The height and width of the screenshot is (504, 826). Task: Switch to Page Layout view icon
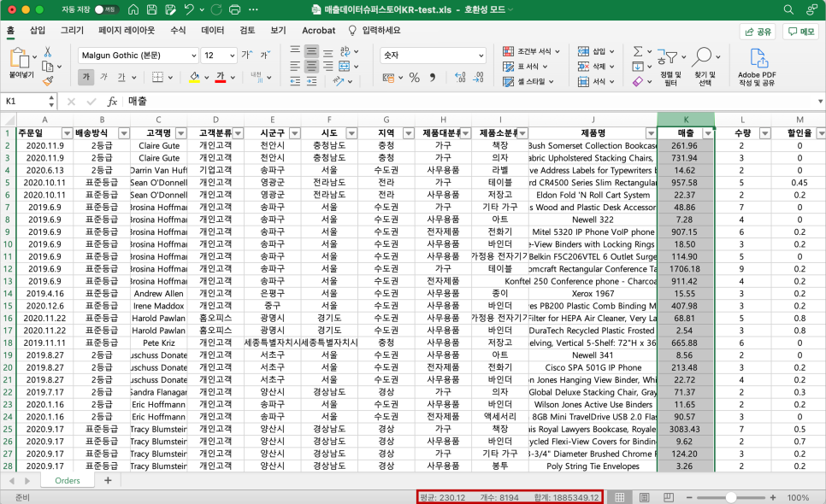coord(644,497)
